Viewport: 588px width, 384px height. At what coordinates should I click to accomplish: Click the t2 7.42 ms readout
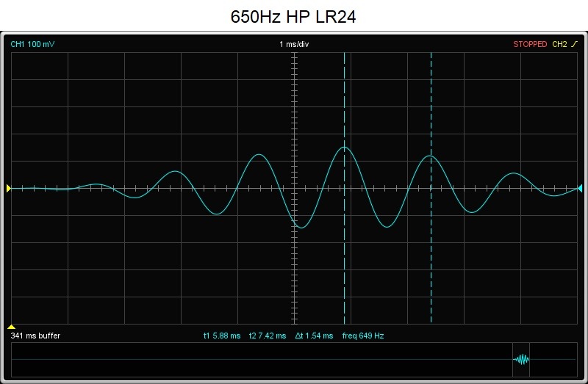tap(268, 336)
